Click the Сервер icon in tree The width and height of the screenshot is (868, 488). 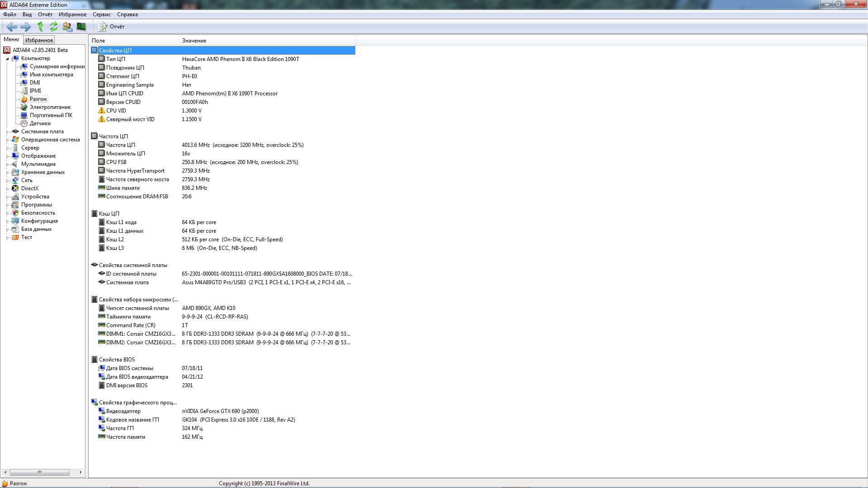click(15, 148)
